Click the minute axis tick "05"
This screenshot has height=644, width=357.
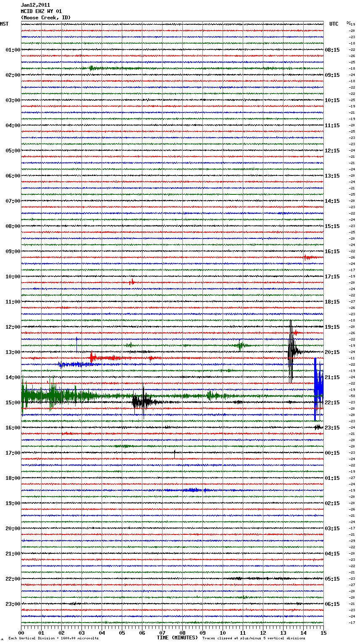click(x=122, y=633)
